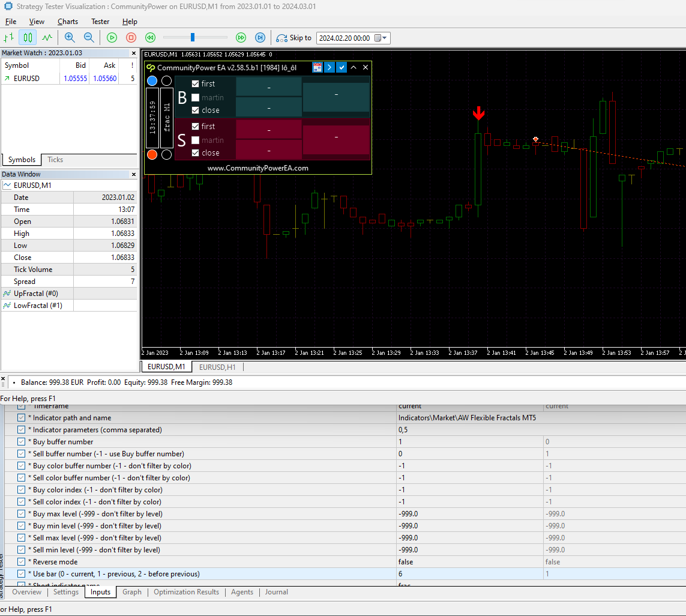Viewport: 686px width, 616px height.
Task: Toggle Buy first checkbox
Action: 196,83
